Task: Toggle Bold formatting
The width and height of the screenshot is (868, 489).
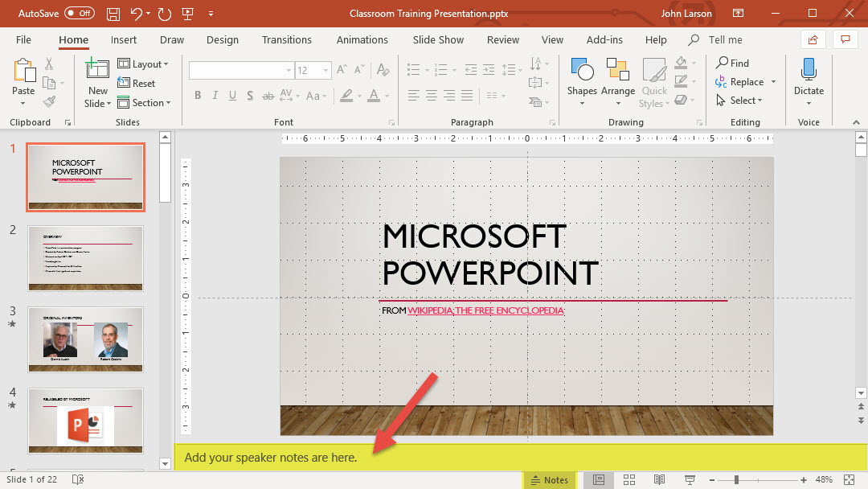Action: coord(198,96)
